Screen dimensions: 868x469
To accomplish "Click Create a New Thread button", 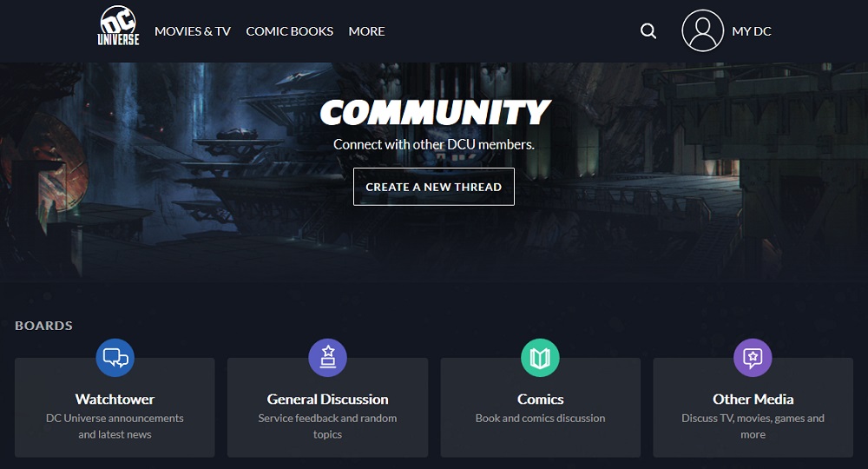I will (x=434, y=187).
